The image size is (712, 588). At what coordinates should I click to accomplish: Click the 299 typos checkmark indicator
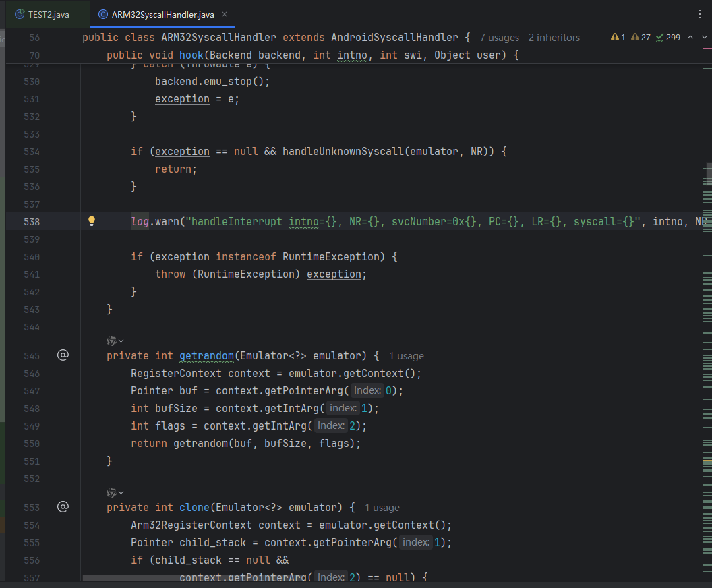pos(659,38)
